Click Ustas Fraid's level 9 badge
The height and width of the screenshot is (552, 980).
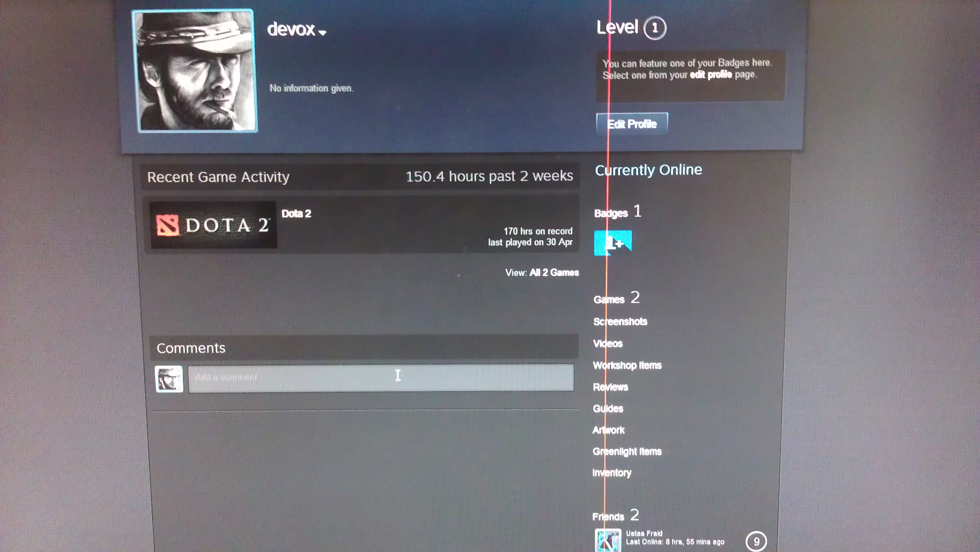756,541
